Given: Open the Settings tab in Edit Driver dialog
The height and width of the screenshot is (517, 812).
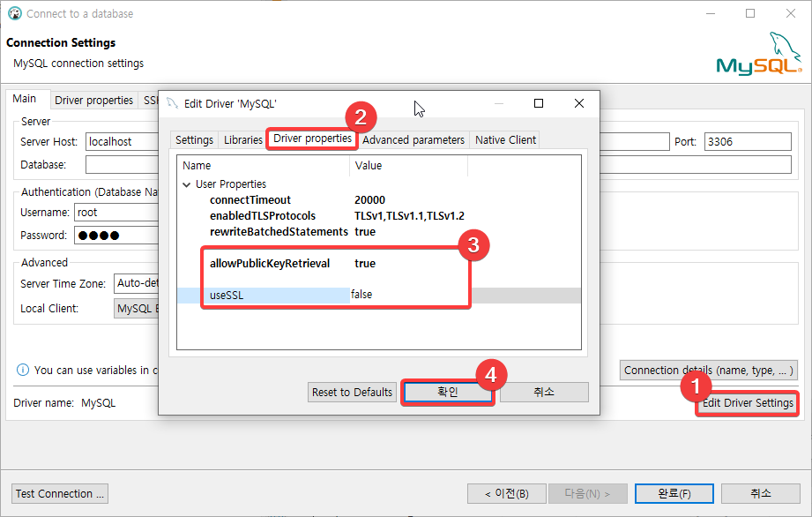Looking at the screenshot, I should 194,140.
